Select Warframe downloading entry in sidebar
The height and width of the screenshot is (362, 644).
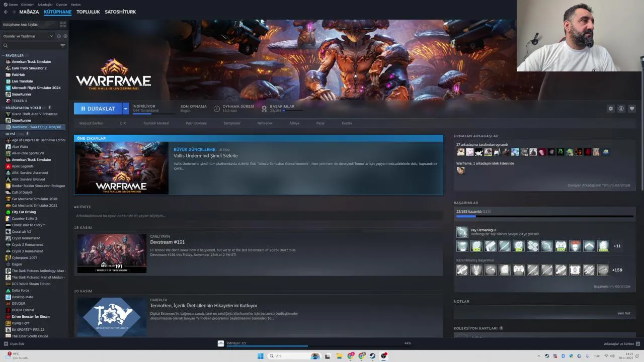pos(36,127)
